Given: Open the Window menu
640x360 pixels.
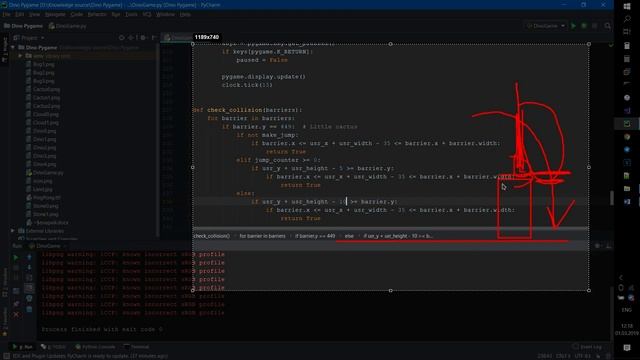Looking at the screenshot, I should (165, 14).
